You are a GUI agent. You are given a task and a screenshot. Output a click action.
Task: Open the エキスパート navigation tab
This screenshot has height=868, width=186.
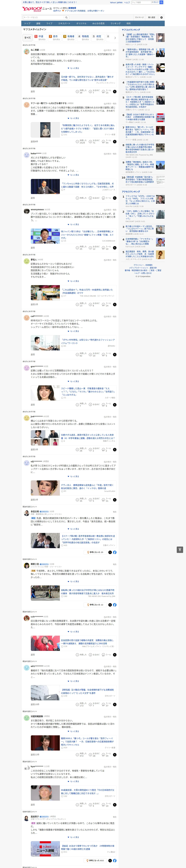pyautogui.click(x=64, y=24)
